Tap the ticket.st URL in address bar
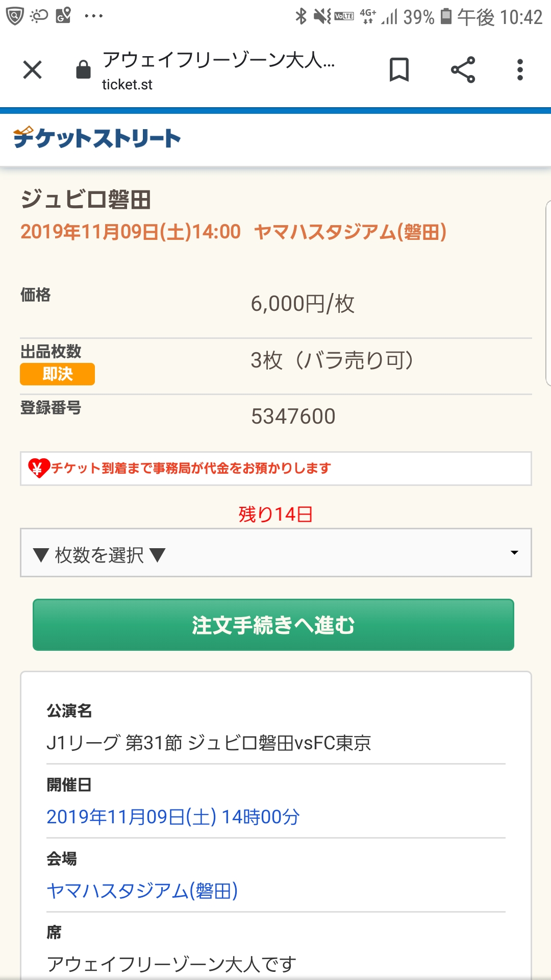 [x=127, y=85]
